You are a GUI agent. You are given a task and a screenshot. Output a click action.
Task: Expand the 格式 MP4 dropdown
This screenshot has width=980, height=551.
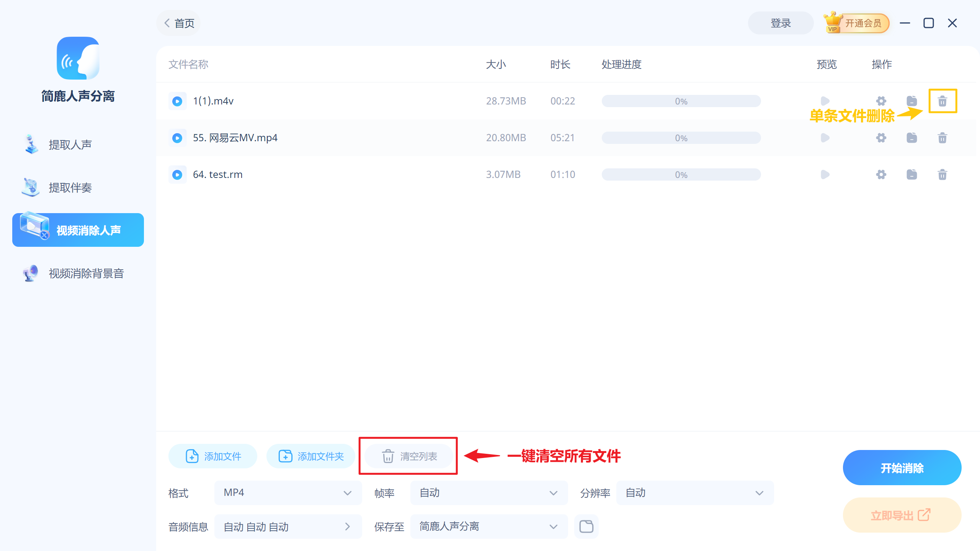[288, 493]
